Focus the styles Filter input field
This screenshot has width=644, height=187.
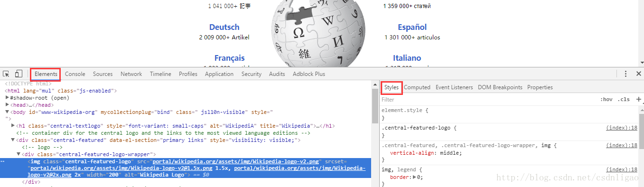tap(488, 100)
